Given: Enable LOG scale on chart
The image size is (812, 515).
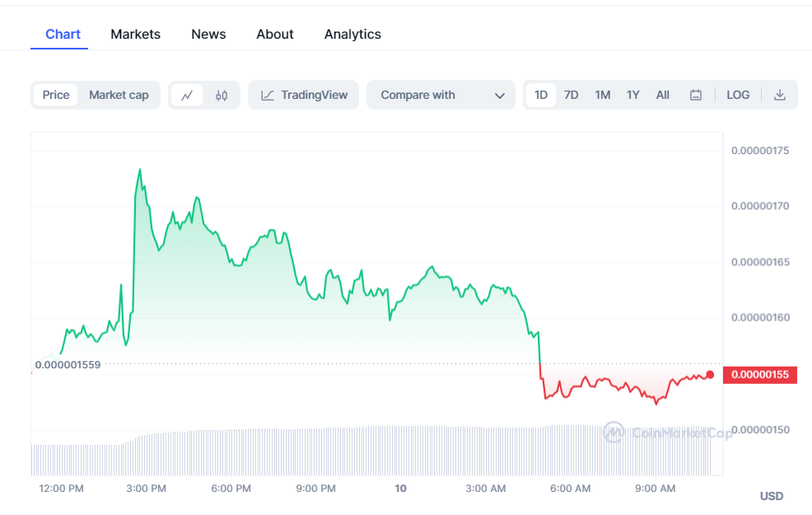Looking at the screenshot, I should 738,96.
